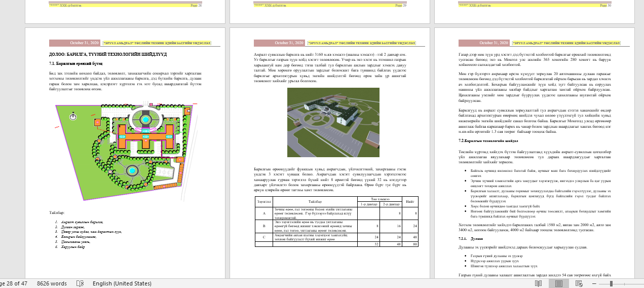Click the table value "16" in row B
The width and height of the screenshot is (644, 288).
pos(399,227)
